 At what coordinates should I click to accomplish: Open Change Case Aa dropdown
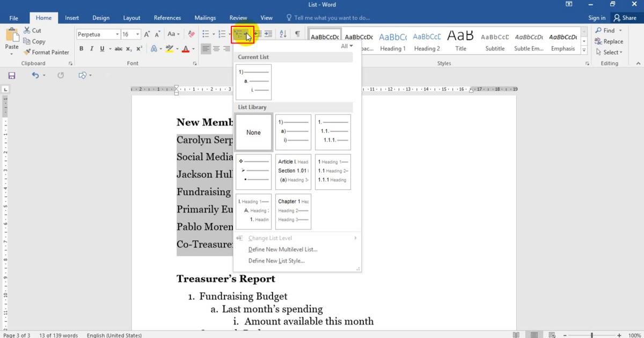pyautogui.click(x=173, y=34)
